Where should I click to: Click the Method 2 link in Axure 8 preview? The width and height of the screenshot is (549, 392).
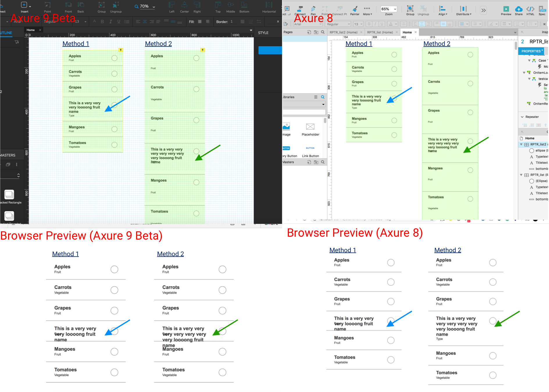click(x=448, y=250)
